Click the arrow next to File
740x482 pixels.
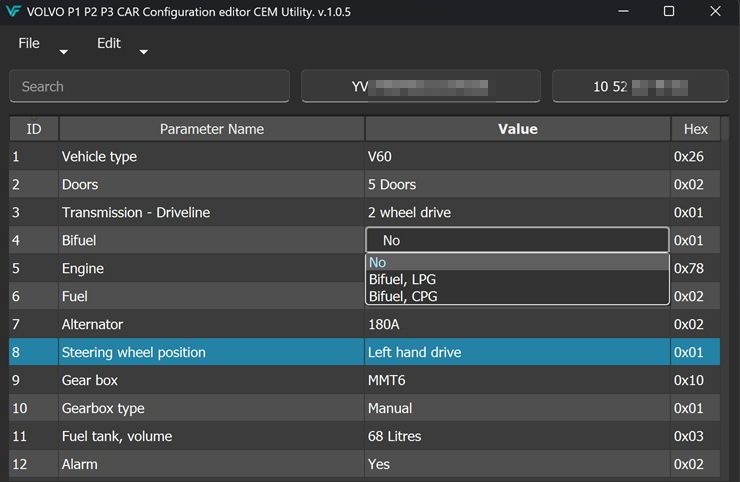click(64, 52)
